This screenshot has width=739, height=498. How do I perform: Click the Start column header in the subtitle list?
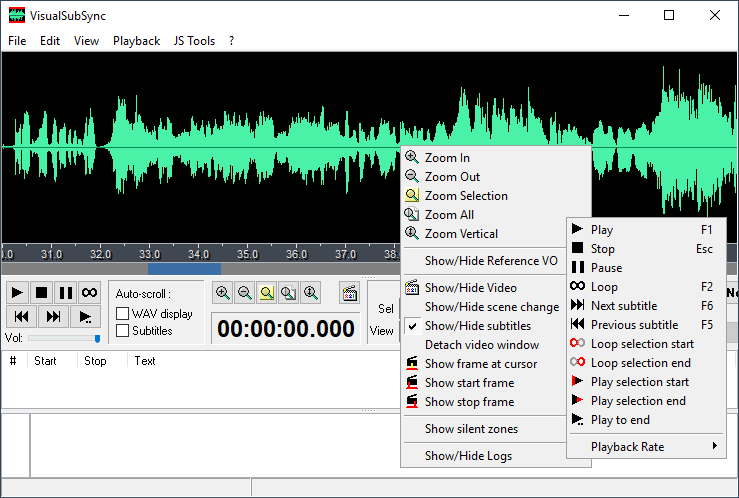pyautogui.click(x=45, y=361)
